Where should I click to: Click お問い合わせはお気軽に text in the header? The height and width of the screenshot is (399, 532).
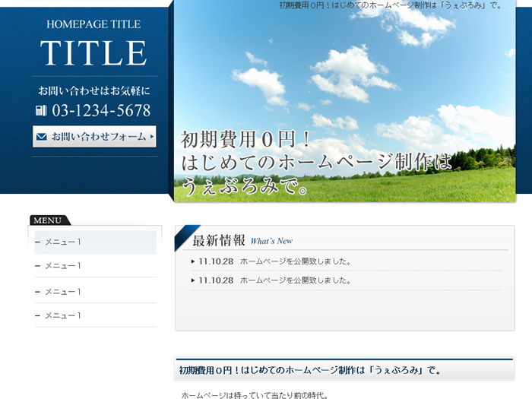click(94, 90)
